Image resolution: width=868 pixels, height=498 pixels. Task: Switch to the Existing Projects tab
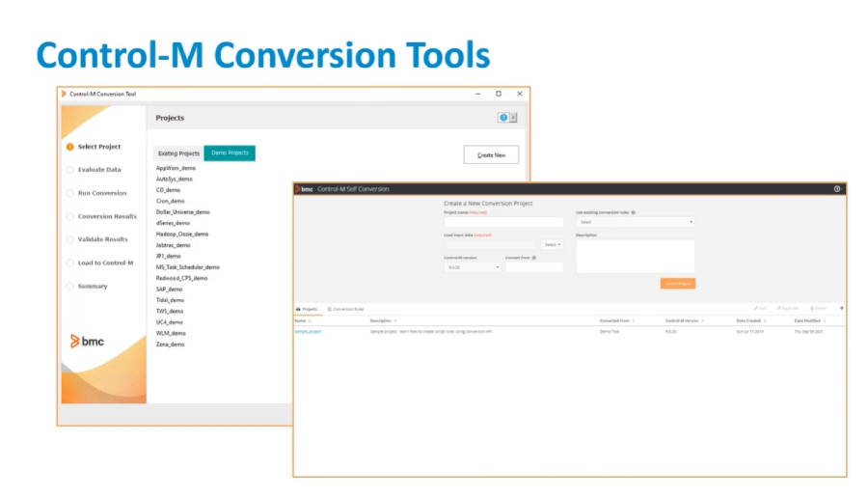click(x=178, y=153)
